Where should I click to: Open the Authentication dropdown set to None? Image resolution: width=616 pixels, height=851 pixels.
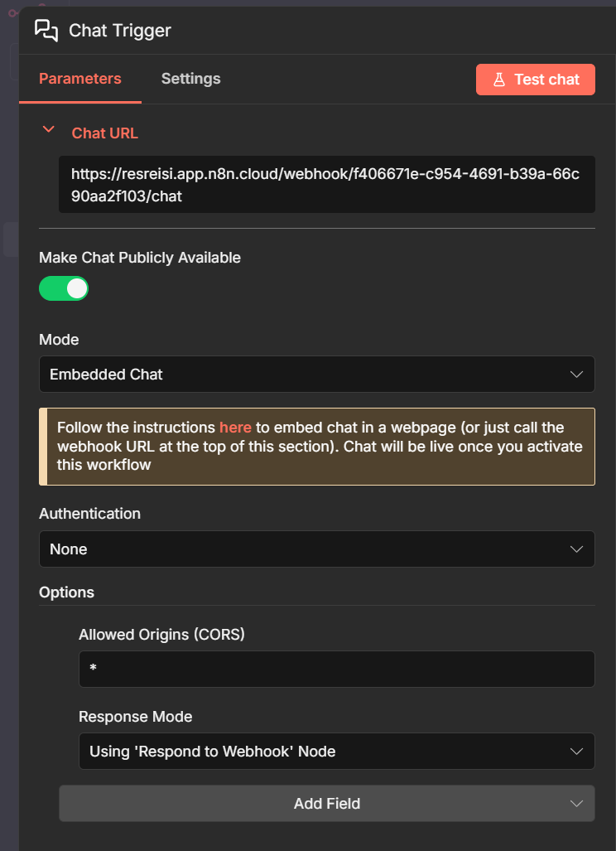pos(316,549)
